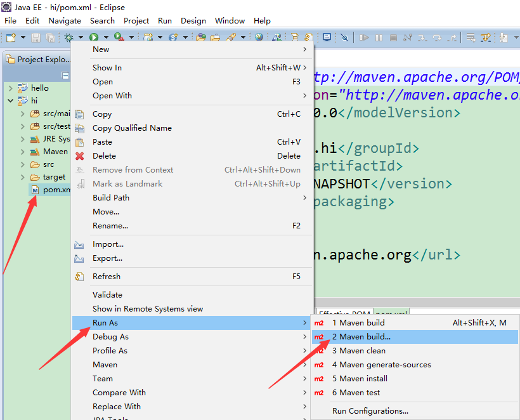The width and height of the screenshot is (520, 420).
Task: Choose Validate from the context menu
Action: (x=193, y=295)
